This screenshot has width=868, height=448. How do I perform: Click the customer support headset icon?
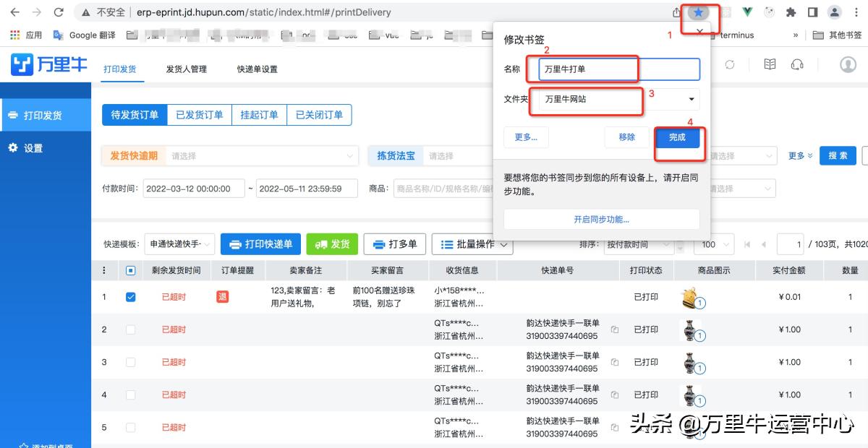(797, 65)
